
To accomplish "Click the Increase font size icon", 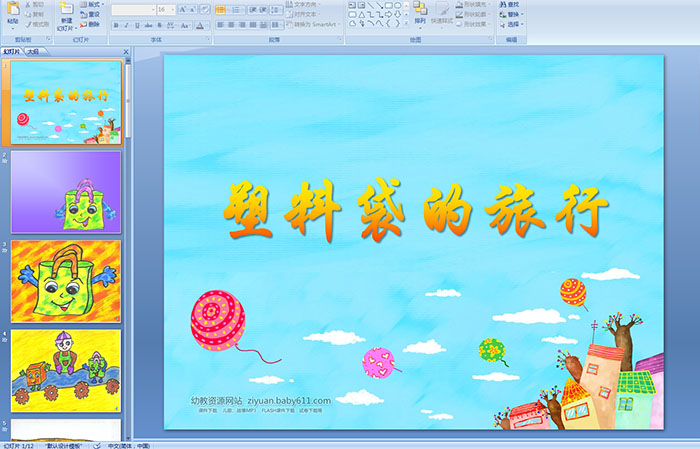I will 182,9.
